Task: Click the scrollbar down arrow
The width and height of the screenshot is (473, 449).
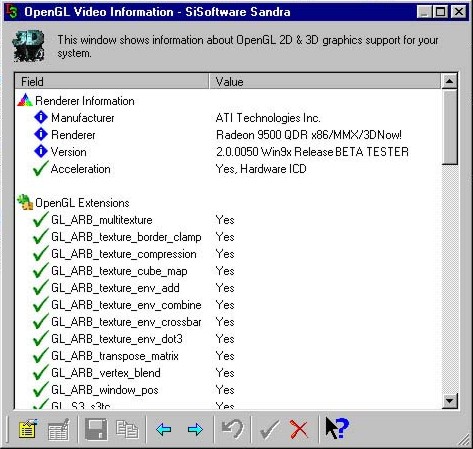Action: pyautogui.click(x=450, y=400)
